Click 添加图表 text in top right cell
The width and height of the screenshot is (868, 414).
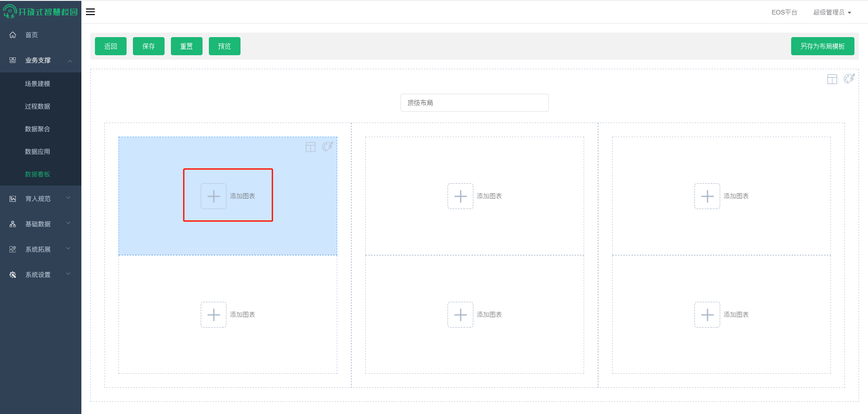point(736,196)
